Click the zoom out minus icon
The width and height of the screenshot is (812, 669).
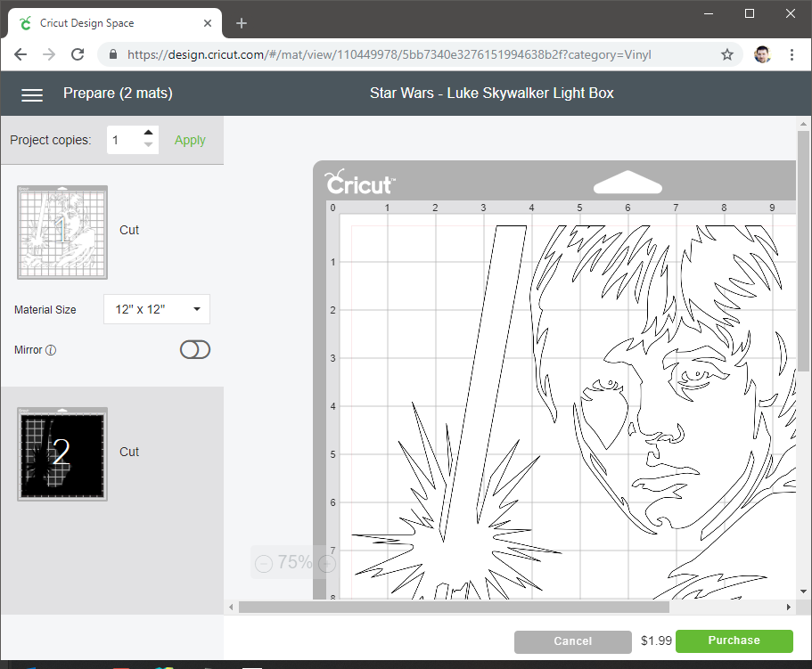(264, 563)
